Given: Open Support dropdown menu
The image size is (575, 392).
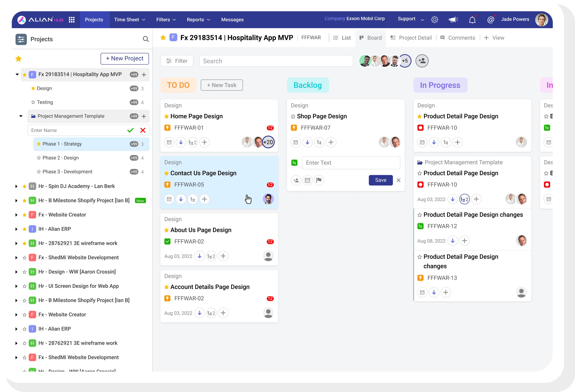Looking at the screenshot, I should click(x=411, y=19).
